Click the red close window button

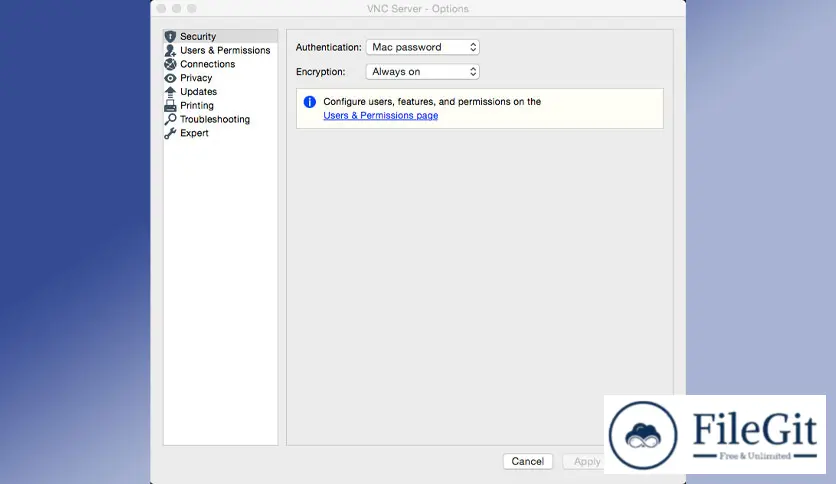162,9
